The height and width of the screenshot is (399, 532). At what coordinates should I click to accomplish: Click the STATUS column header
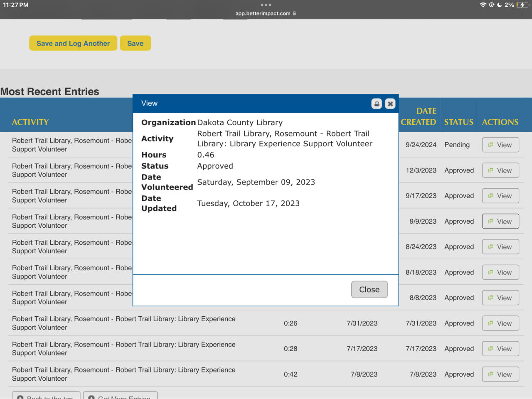(459, 122)
